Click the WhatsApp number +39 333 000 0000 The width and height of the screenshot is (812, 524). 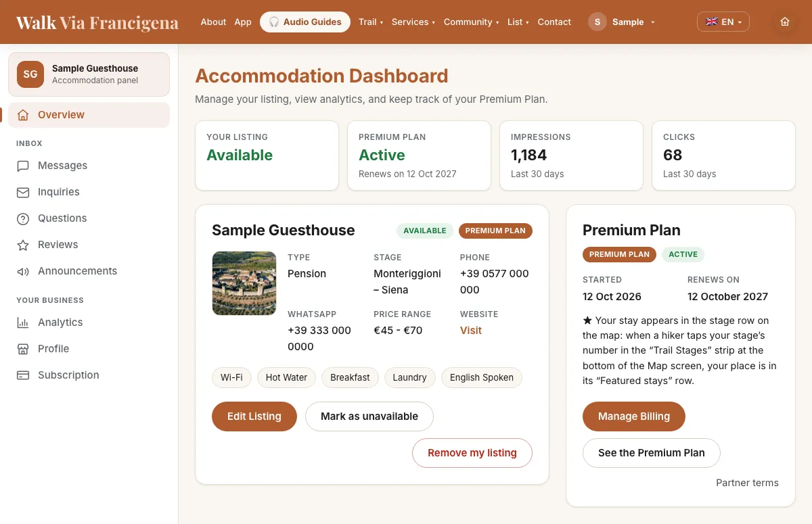point(319,339)
